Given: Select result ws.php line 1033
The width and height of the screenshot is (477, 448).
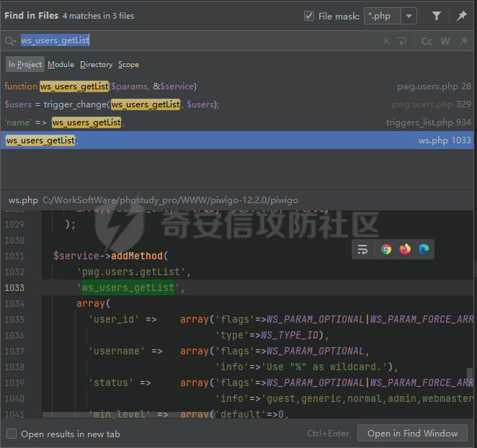Looking at the screenshot, I should tap(237, 140).
